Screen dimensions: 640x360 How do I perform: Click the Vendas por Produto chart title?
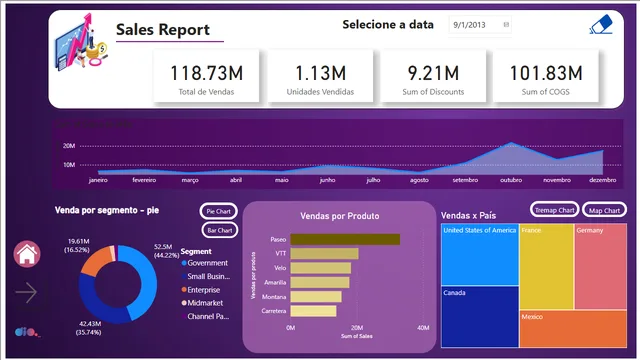click(340, 216)
